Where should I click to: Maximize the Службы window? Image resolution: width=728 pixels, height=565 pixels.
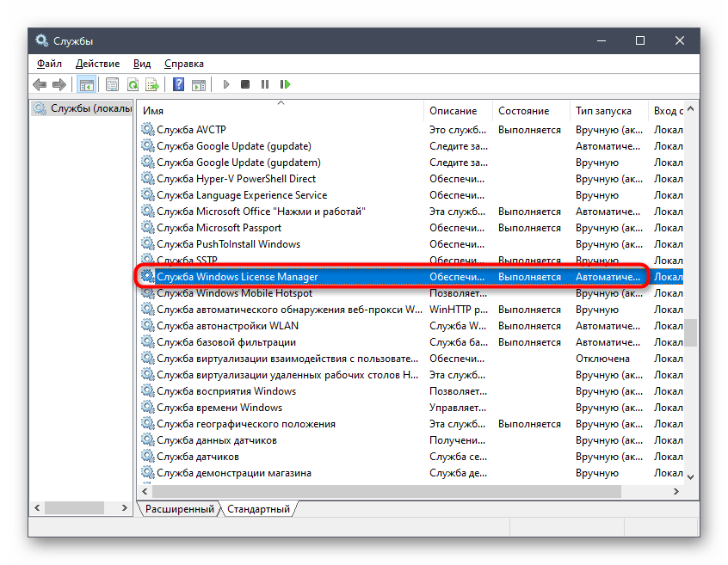click(x=640, y=40)
